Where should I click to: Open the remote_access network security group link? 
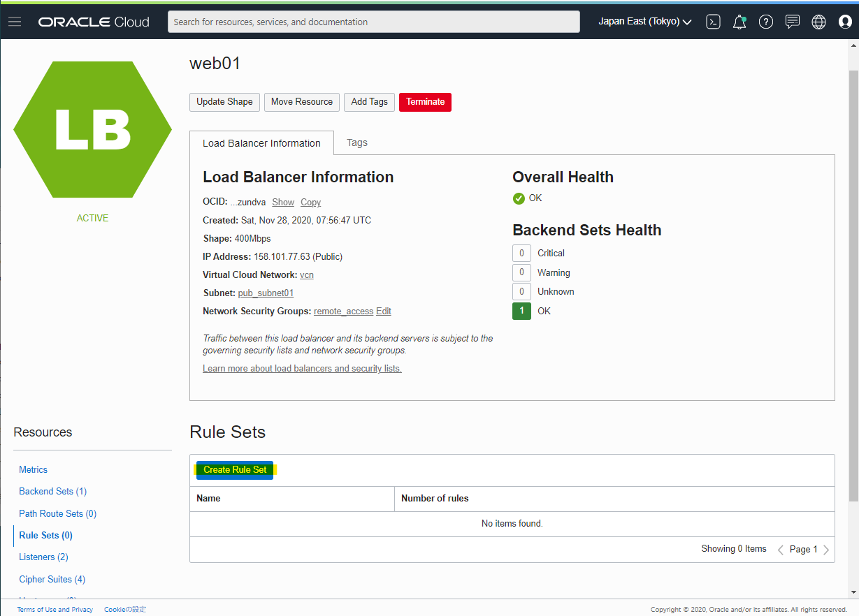pos(344,311)
